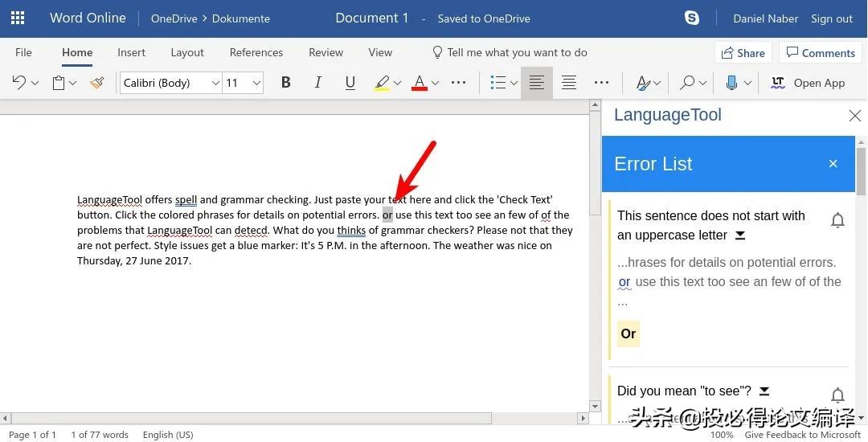
Task: Click bell icon for uppercase letter error
Action: [x=837, y=220]
